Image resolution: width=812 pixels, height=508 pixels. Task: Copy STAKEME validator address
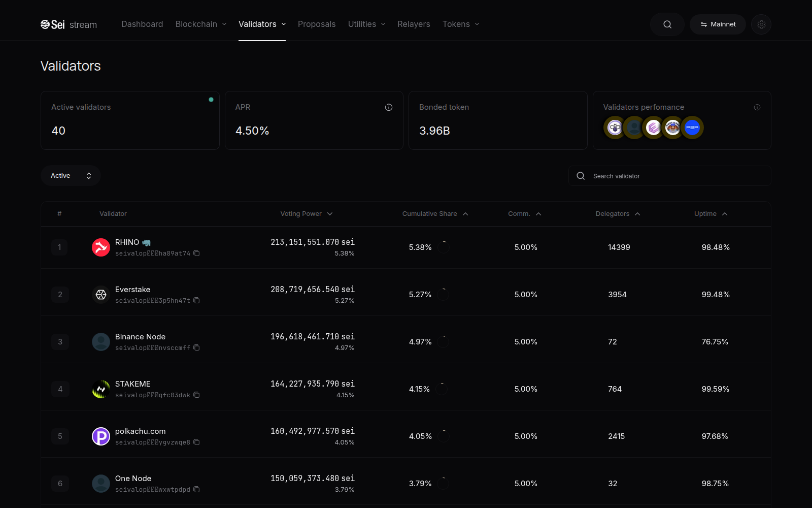(x=196, y=395)
